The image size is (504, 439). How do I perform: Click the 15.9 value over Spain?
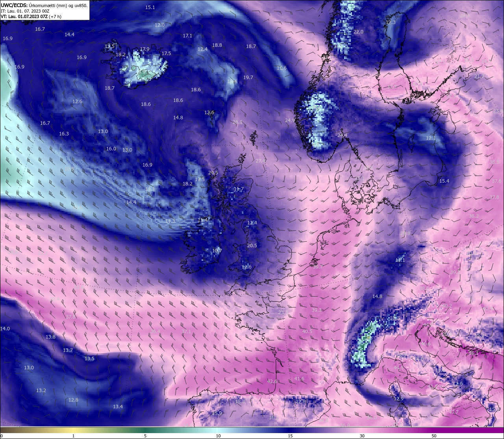click(x=217, y=413)
